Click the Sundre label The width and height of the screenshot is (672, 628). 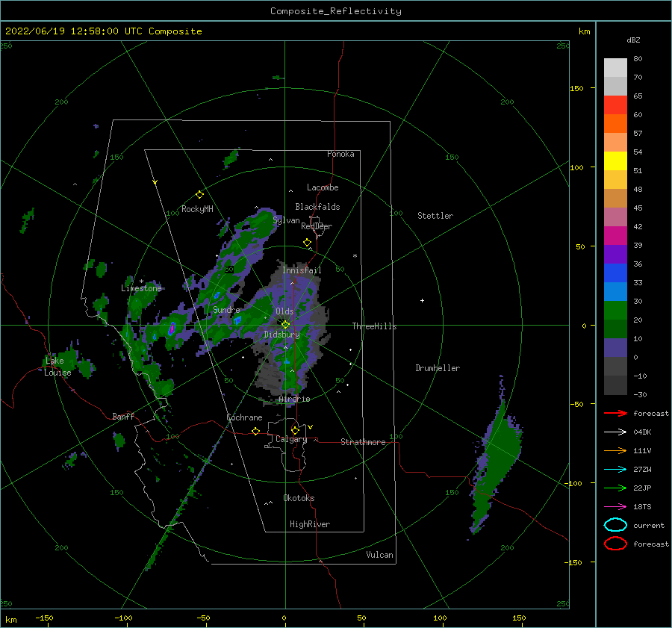pos(226,309)
